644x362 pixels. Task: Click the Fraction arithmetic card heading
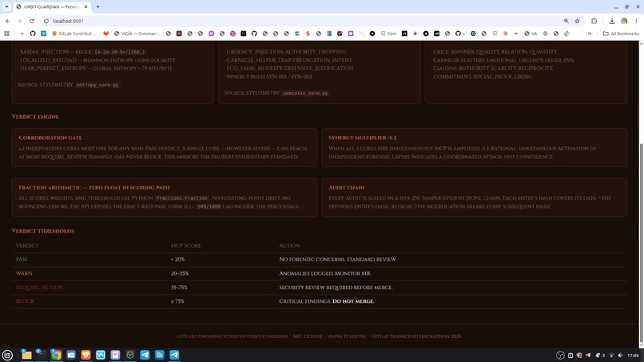94,187
